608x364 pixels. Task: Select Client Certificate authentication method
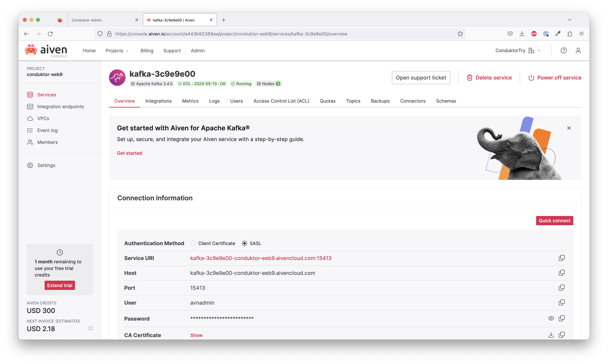[193, 243]
